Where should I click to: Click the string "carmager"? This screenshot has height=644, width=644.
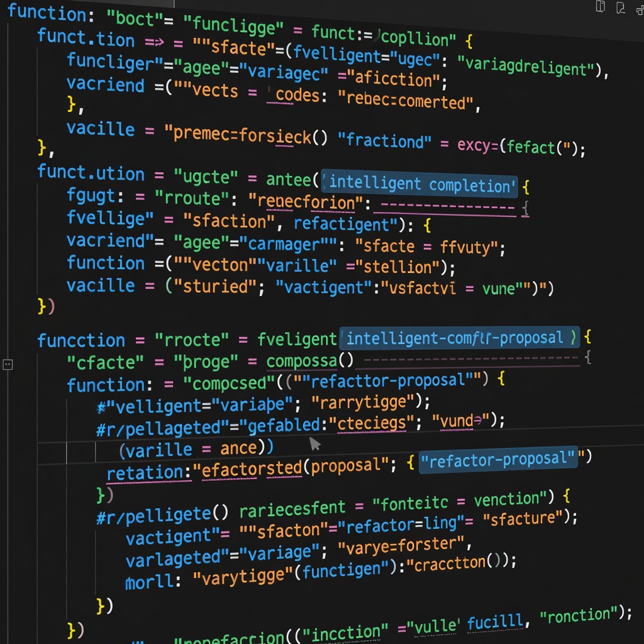[x=288, y=244]
